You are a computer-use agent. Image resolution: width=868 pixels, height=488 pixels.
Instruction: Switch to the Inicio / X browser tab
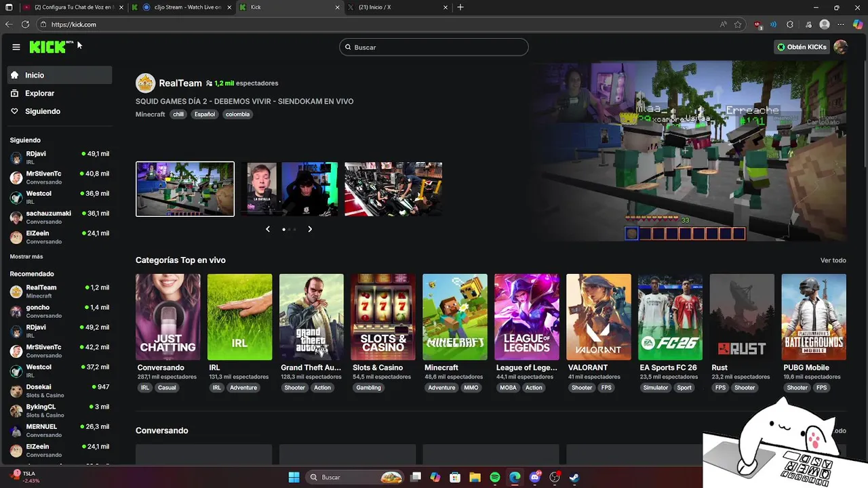point(399,7)
